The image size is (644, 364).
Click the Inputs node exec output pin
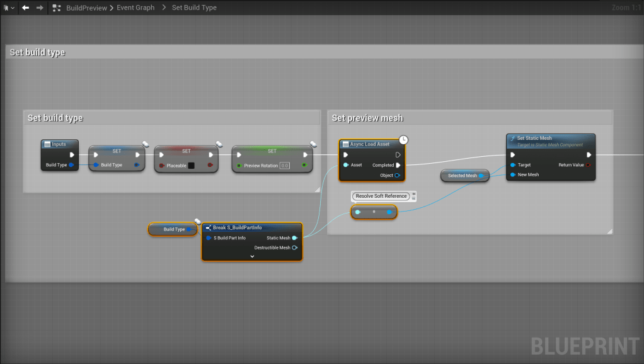(72, 155)
